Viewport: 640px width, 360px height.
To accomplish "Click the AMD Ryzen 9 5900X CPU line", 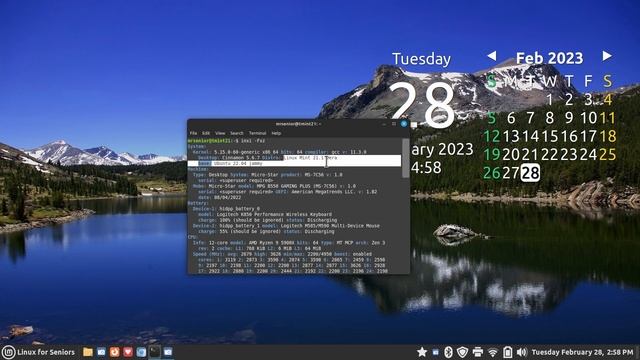I will coord(289,243).
